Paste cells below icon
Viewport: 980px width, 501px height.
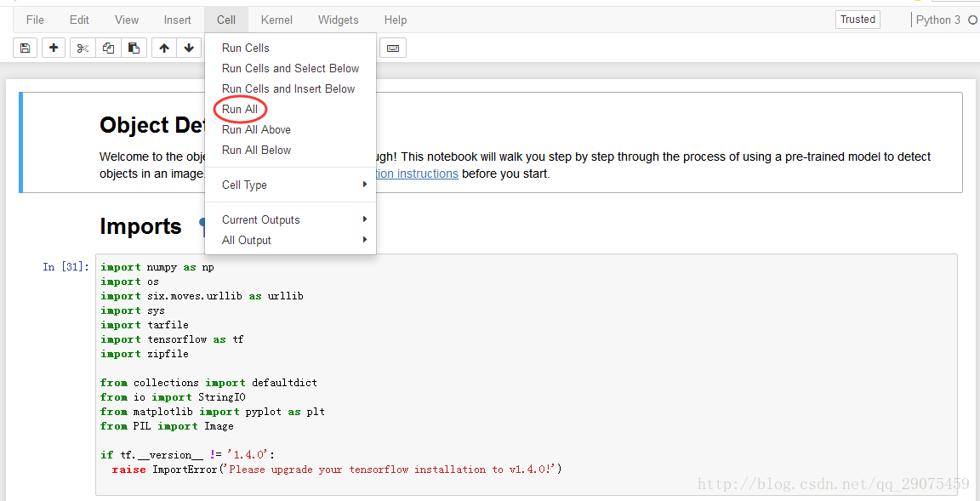coord(134,48)
